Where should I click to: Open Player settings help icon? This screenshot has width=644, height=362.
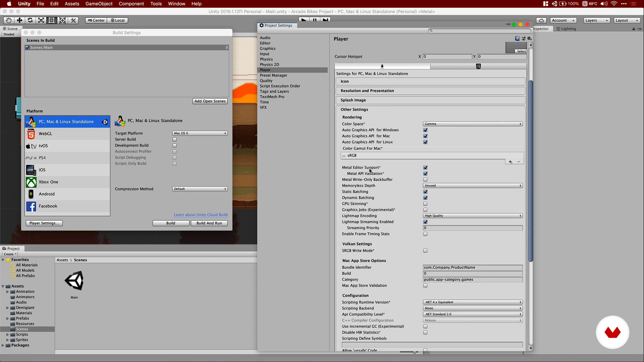point(517,39)
